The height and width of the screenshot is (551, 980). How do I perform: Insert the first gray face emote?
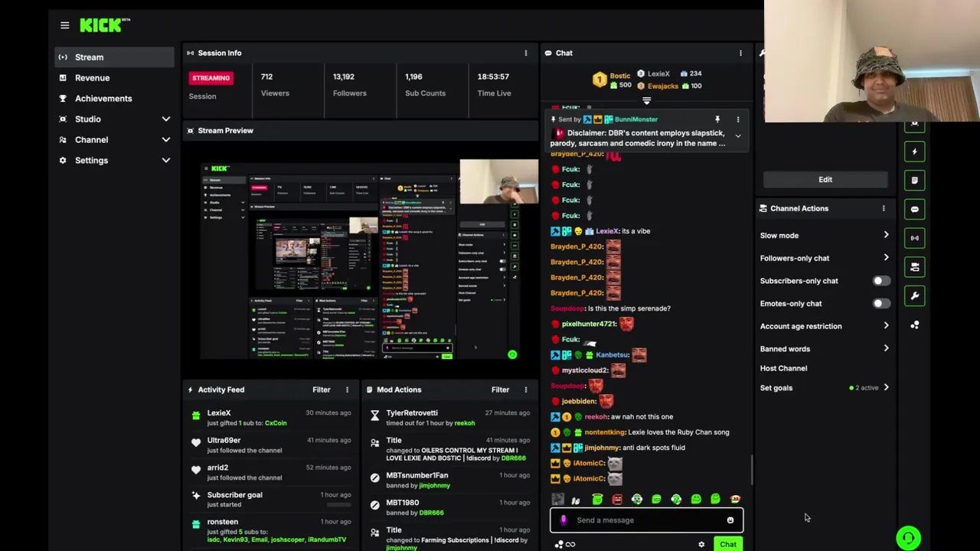(557, 500)
